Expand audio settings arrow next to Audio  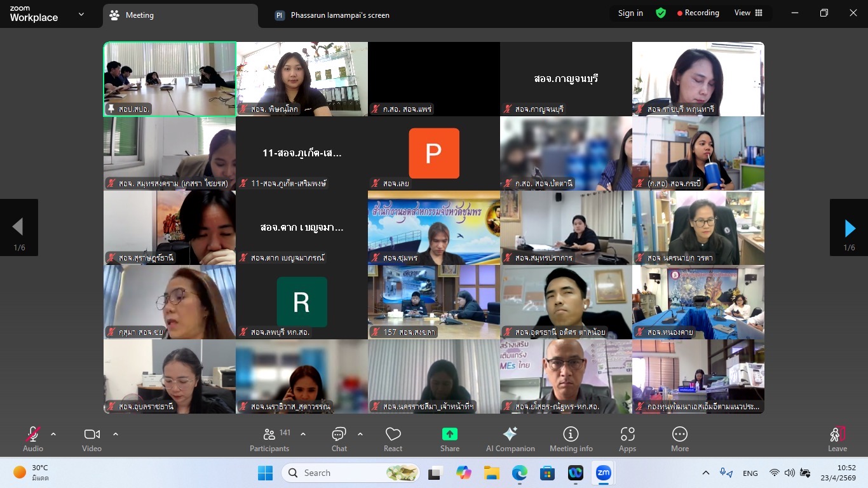pyautogui.click(x=53, y=434)
